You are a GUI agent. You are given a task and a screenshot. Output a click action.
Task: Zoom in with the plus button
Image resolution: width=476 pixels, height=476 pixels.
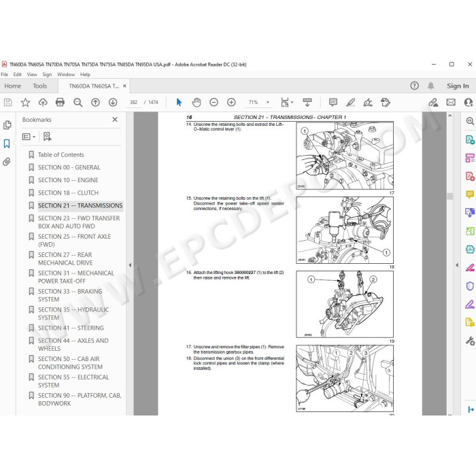coord(231,102)
